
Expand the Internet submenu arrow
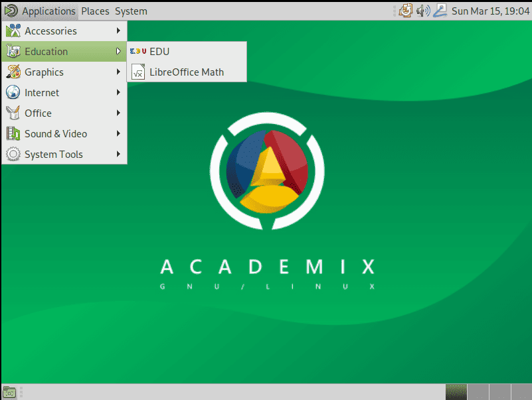click(x=118, y=92)
